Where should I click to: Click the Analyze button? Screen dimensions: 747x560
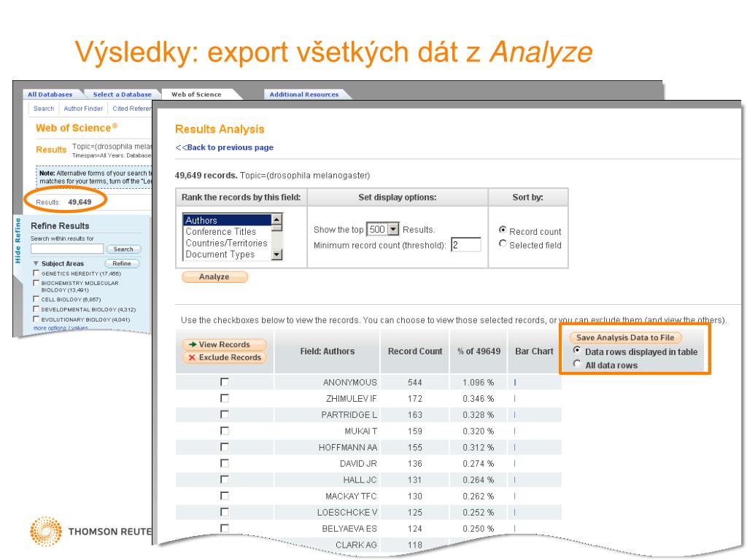(x=215, y=277)
